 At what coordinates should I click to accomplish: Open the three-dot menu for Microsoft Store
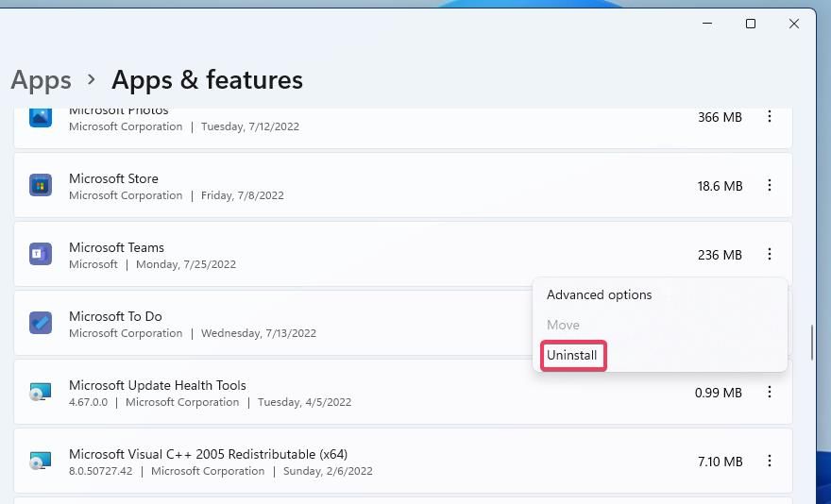tap(769, 186)
